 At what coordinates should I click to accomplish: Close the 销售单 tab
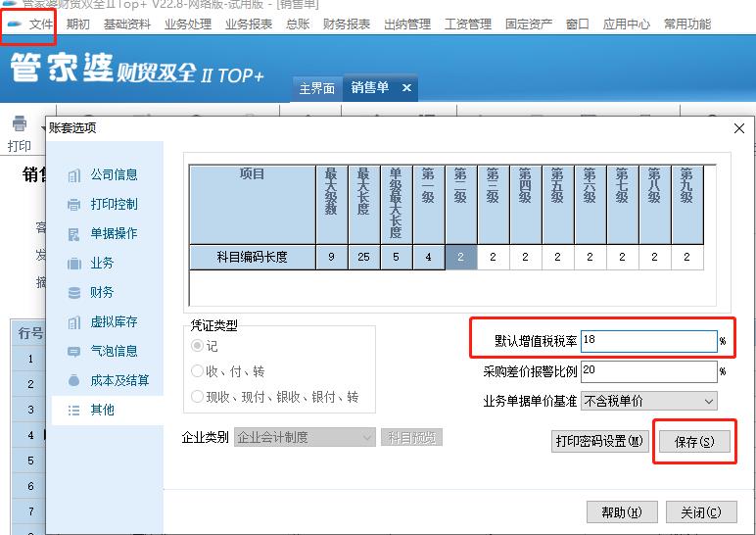pyautogui.click(x=406, y=88)
